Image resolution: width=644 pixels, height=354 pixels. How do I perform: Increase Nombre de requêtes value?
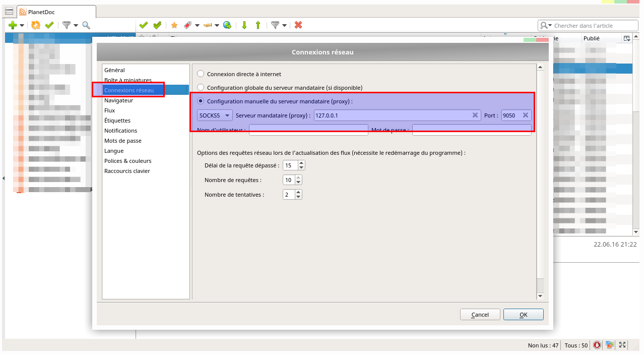click(298, 178)
